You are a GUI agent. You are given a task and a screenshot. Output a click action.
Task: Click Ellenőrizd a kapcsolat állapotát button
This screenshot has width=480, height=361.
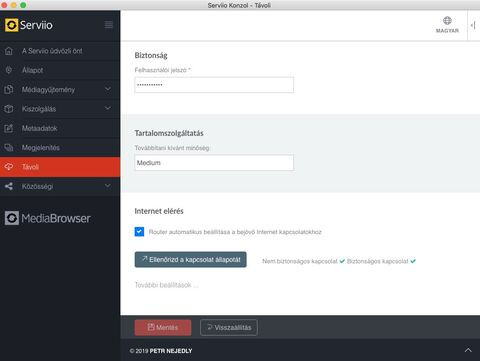pos(191,259)
